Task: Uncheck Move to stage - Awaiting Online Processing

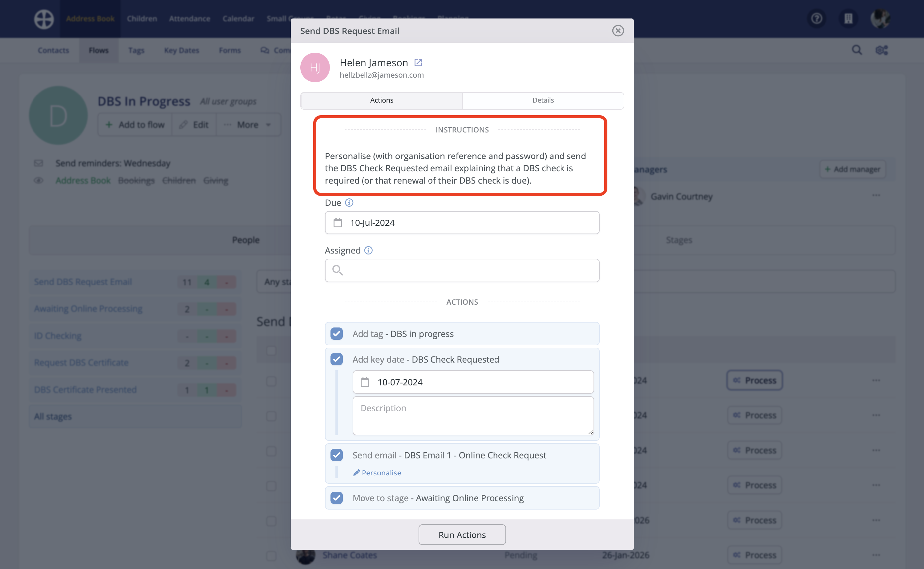Action: (336, 498)
